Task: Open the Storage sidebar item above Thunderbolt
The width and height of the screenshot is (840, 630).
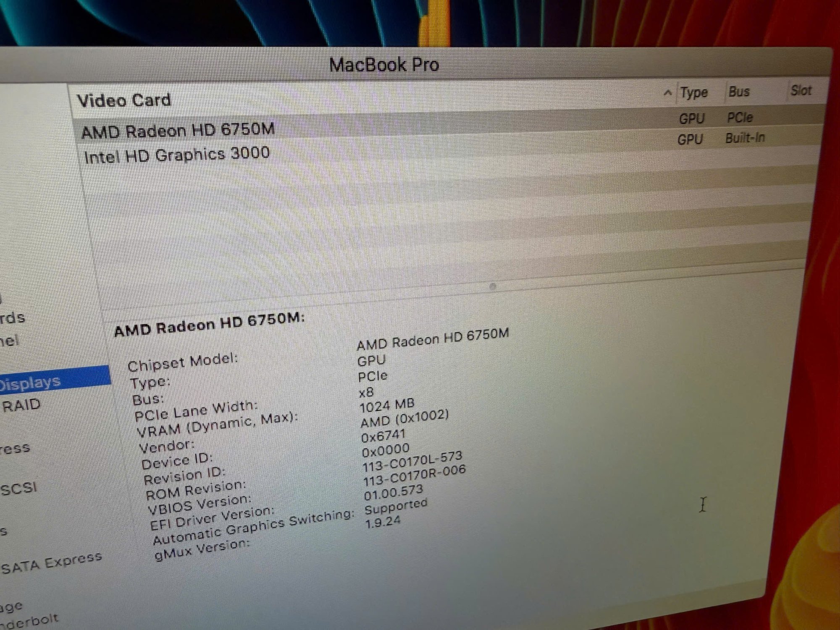Action: pos(10,607)
